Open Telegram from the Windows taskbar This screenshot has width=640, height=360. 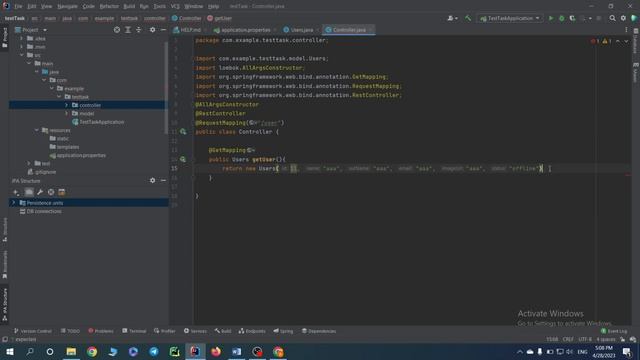[x=154, y=351]
